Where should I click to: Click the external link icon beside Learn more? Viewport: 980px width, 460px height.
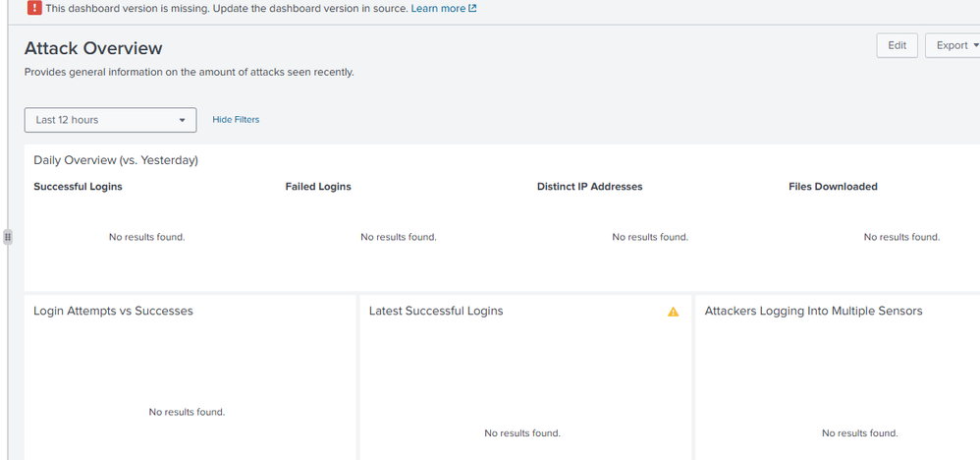472,9
